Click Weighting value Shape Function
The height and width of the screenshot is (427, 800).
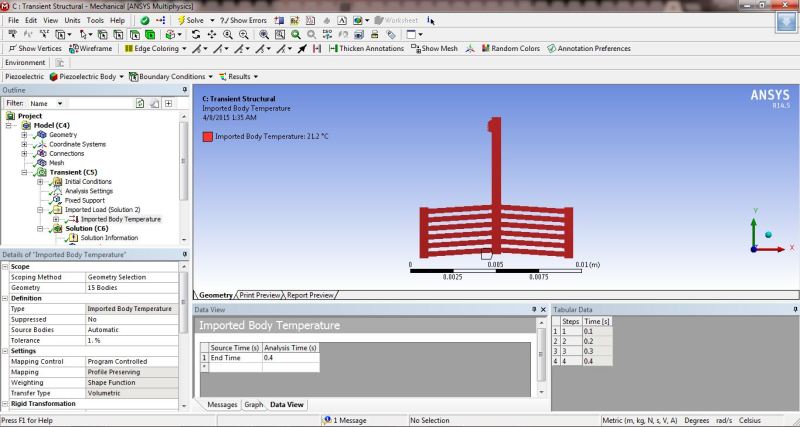tap(132, 383)
